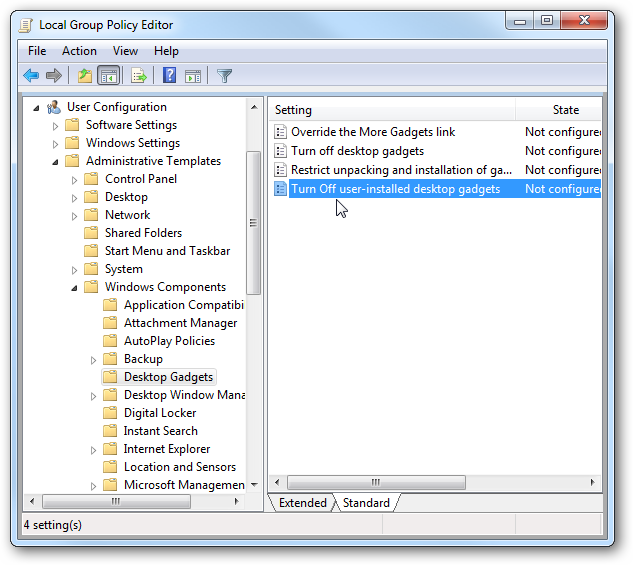633x565 pixels.
Task: Expand the Desktop node arrow
Action: pos(74,198)
